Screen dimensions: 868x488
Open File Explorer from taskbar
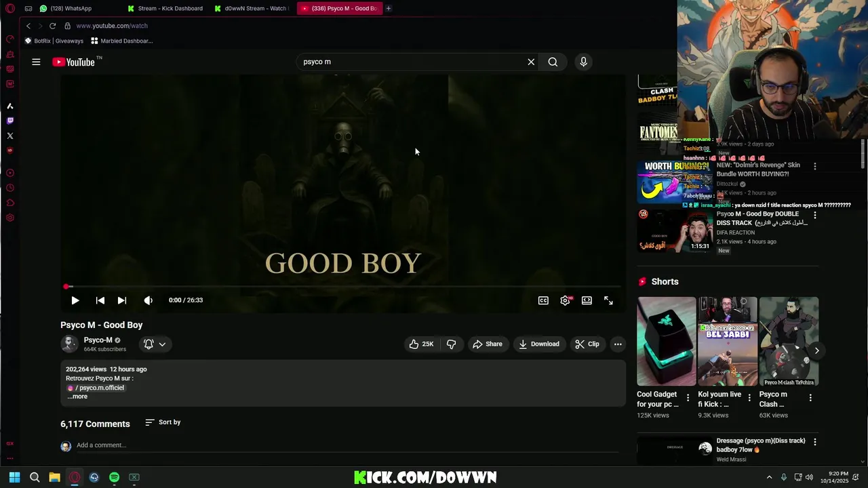[x=54, y=477]
